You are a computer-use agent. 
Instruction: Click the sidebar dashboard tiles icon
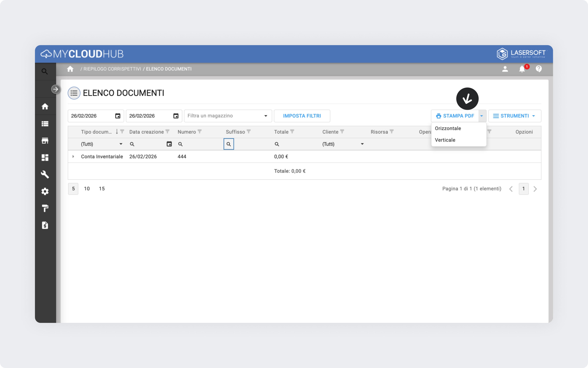[x=45, y=157]
